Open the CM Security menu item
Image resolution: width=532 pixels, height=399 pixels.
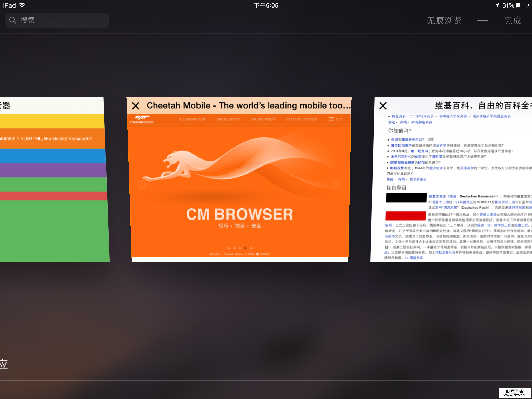click(228, 119)
